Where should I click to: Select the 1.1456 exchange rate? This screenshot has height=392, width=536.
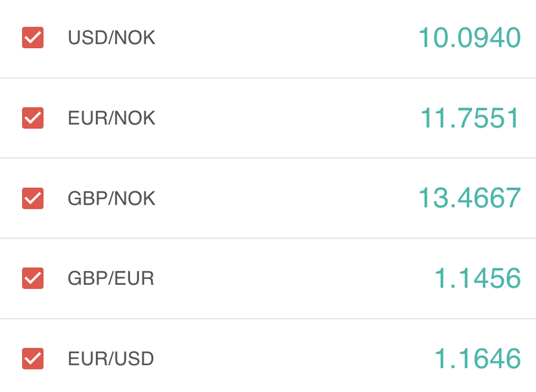pos(477,278)
